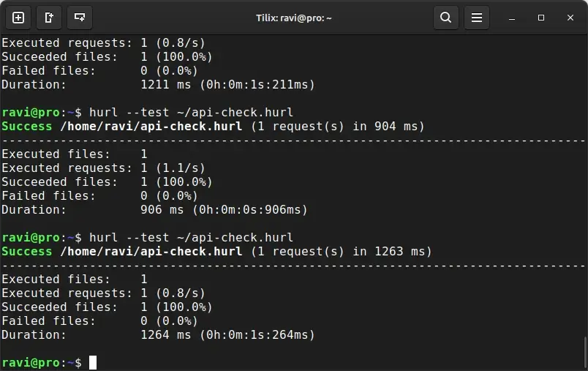
Task: Click 'ravi@pro' in the last prompt line
Action: pos(31,363)
